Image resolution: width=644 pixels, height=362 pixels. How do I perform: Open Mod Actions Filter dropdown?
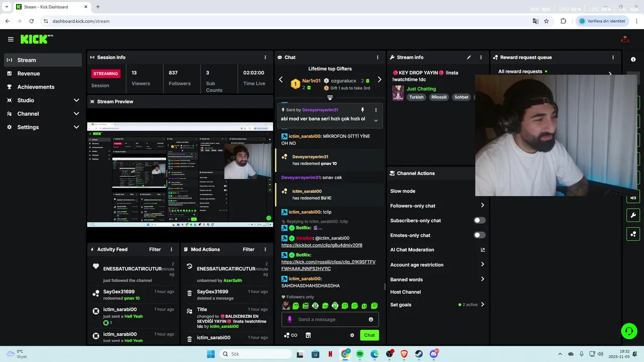pos(249,249)
